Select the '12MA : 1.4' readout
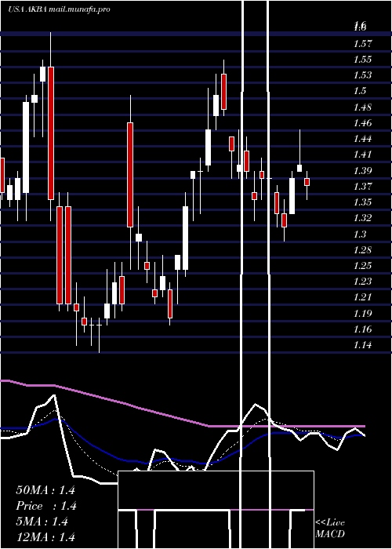 coord(45,537)
